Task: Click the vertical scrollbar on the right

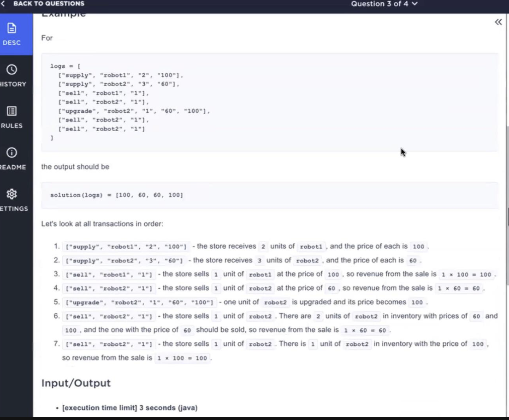Action: click(x=507, y=204)
